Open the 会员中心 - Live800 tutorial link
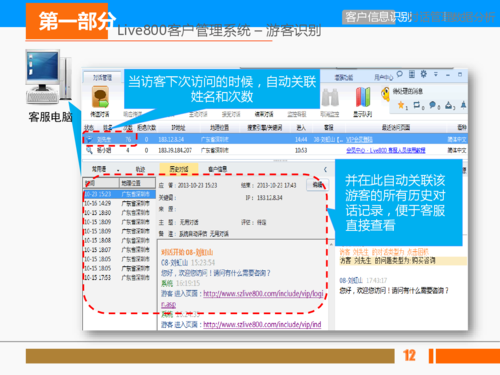The height and width of the screenshot is (375, 500). pyautogui.click(x=386, y=150)
